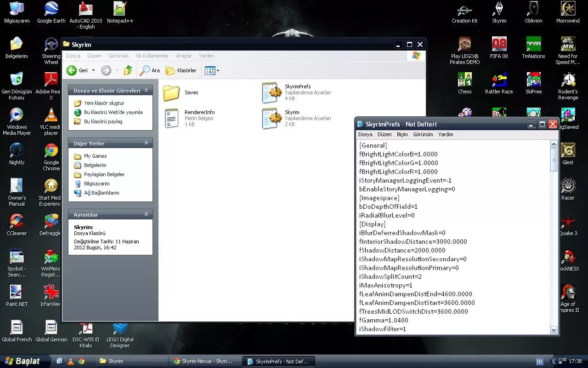This screenshot has width=588, height=368.
Task: Collapse Dosya ve Klasör Görevleri panel
Action: (x=147, y=90)
